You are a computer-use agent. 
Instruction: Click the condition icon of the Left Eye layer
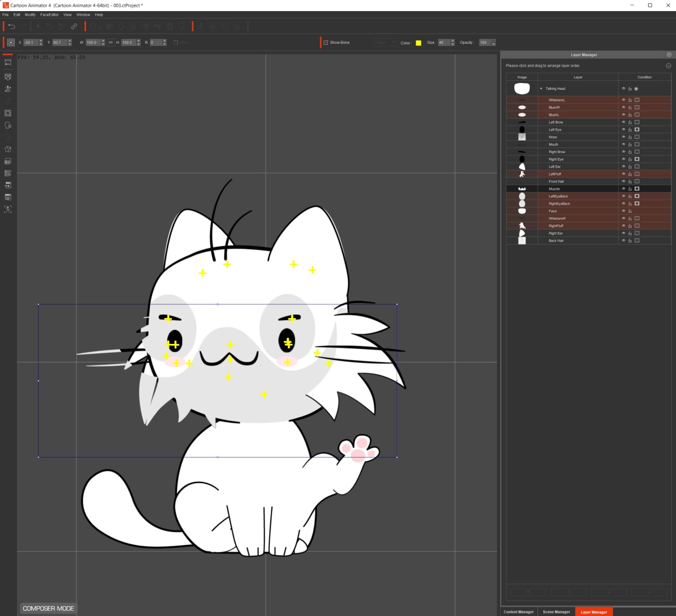[x=637, y=129]
